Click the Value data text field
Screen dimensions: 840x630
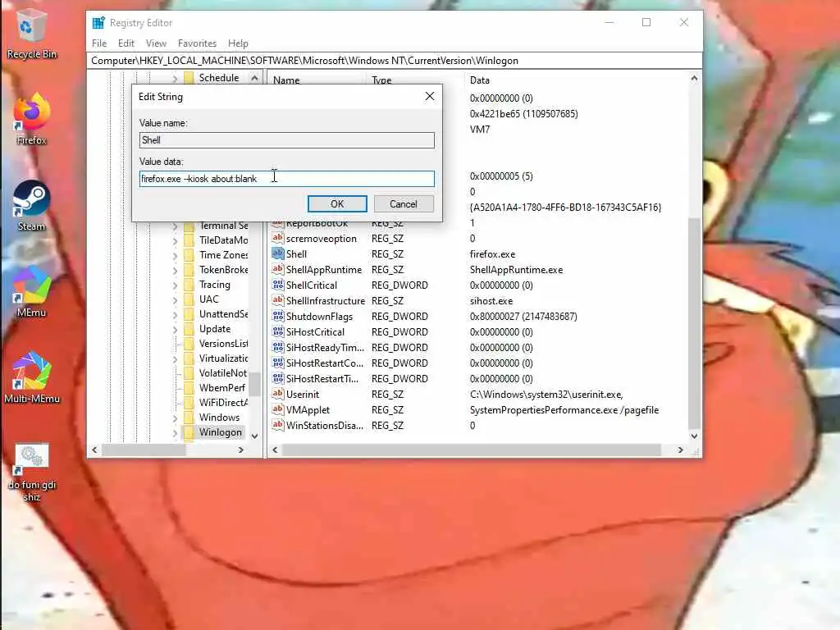tap(286, 178)
